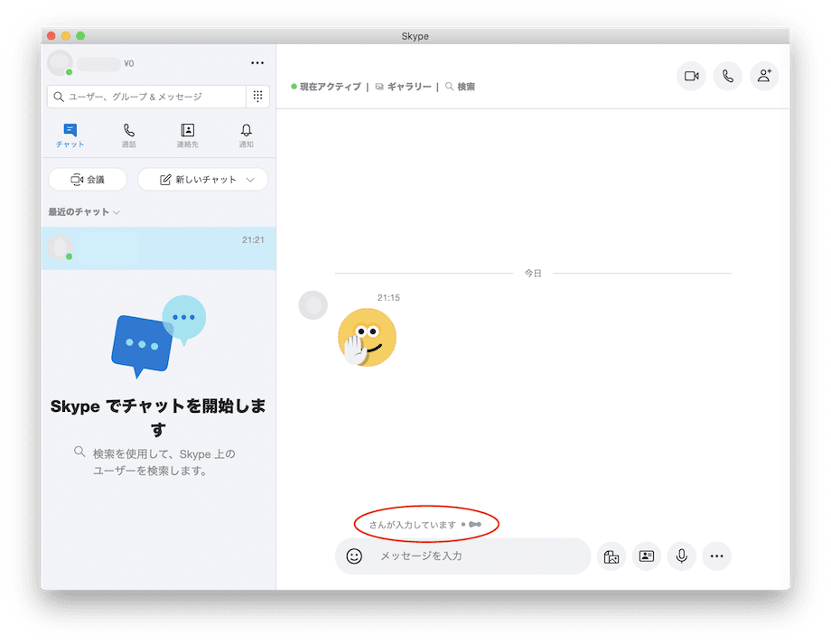831x644 pixels.
Task: Switch to the 通話 tab
Action: (x=129, y=135)
